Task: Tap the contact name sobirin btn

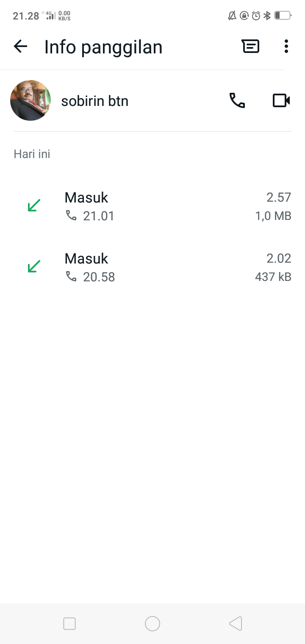Action: [94, 101]
